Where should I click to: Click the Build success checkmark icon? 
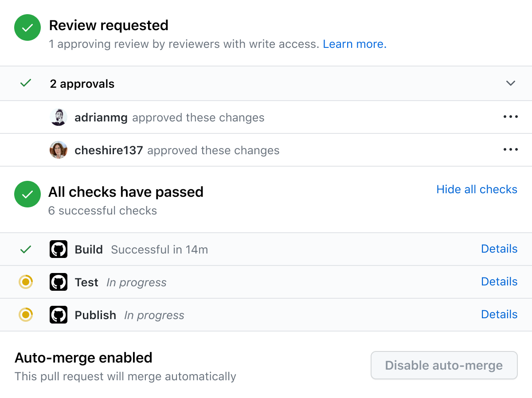(x=26, y=250)
